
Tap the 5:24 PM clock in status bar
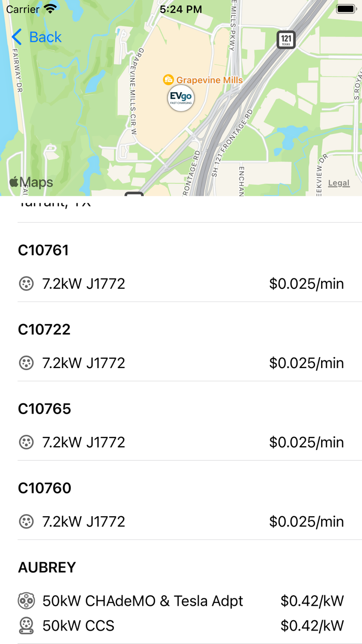coord(180,9)
